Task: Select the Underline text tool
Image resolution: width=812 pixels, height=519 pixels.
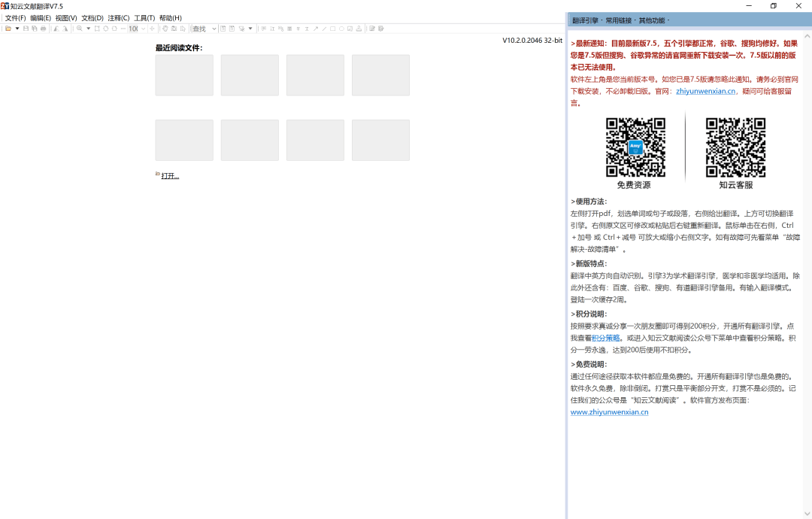Action: point(307,29)
